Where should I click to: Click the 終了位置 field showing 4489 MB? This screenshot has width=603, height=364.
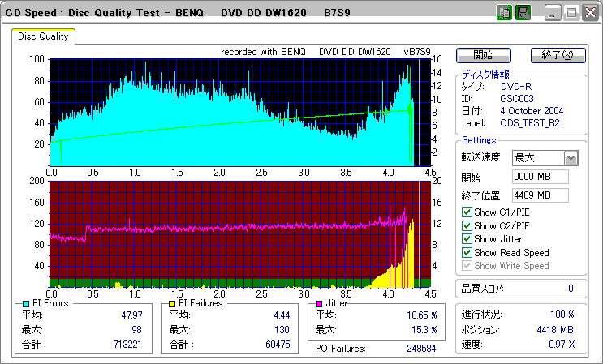[x=540, y=195]
